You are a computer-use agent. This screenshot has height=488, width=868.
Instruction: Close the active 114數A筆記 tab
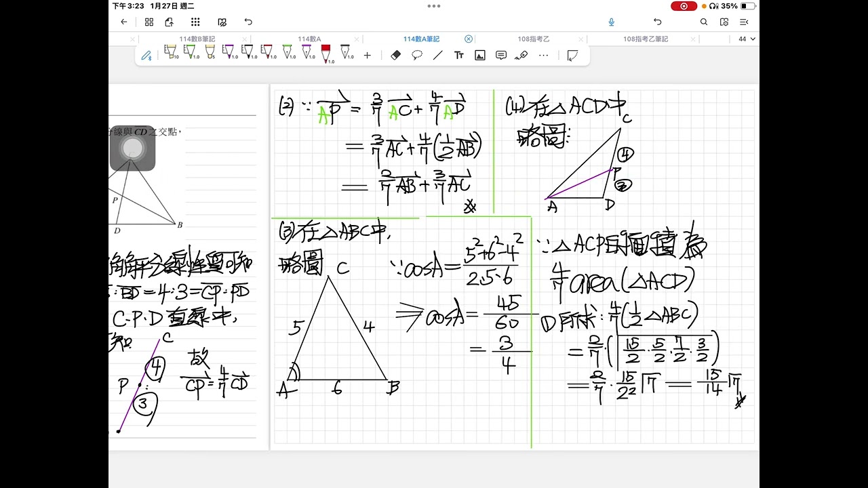469,39
